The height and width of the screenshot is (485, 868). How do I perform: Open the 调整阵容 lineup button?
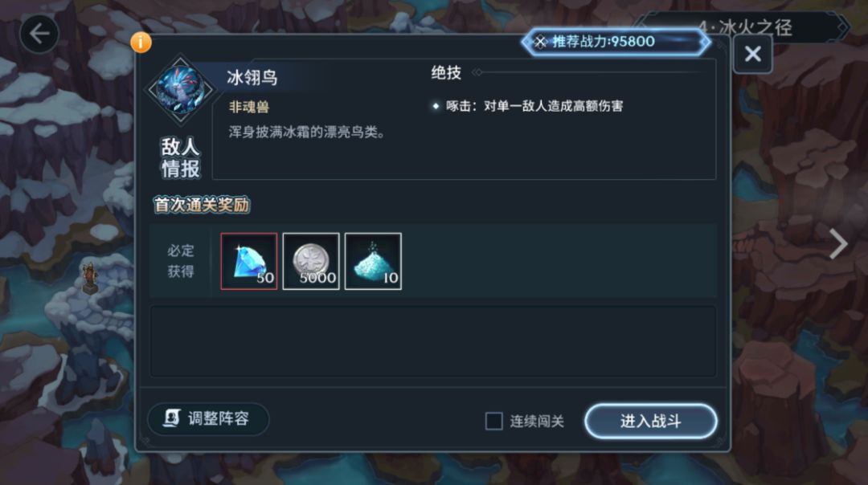tap(208, 418)
